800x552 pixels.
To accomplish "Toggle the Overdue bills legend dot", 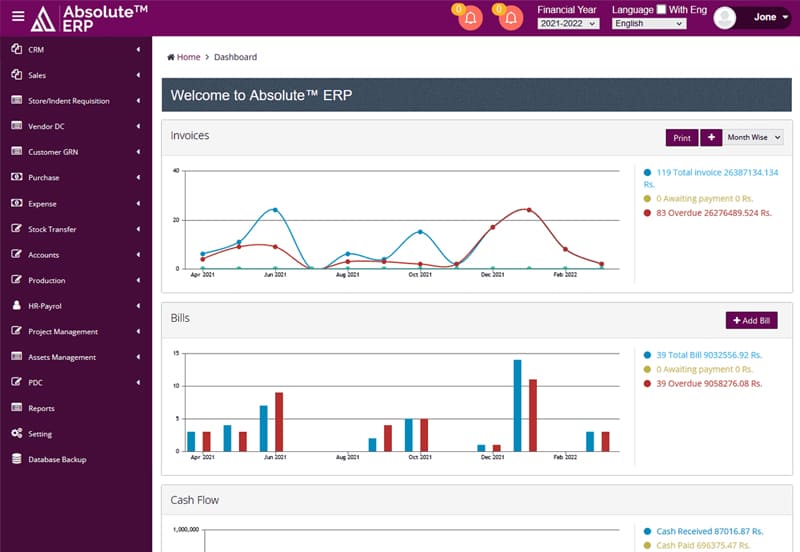I will click(x=648, y=383).
